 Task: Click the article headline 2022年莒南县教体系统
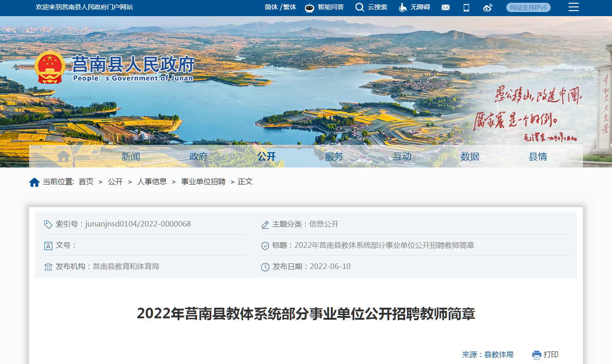(306, 314)
